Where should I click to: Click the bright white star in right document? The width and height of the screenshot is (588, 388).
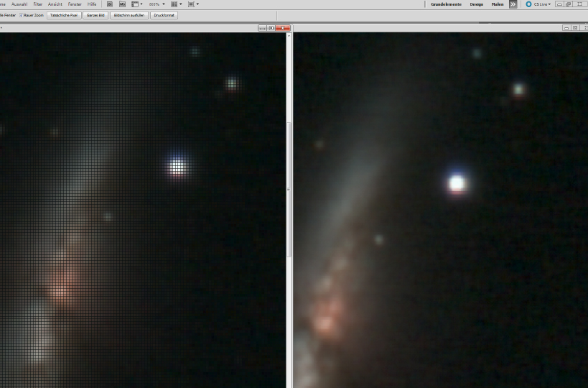(457, 183)
